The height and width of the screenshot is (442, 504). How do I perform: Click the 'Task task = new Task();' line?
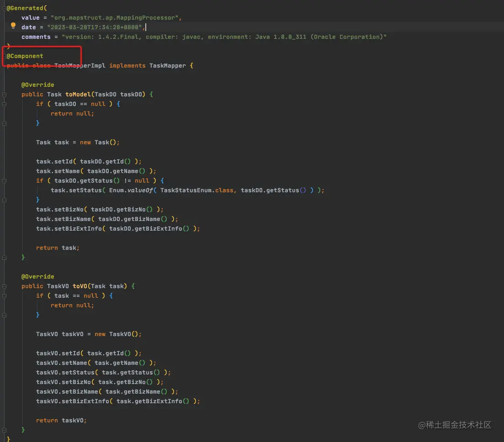click(x=78, y=142)
